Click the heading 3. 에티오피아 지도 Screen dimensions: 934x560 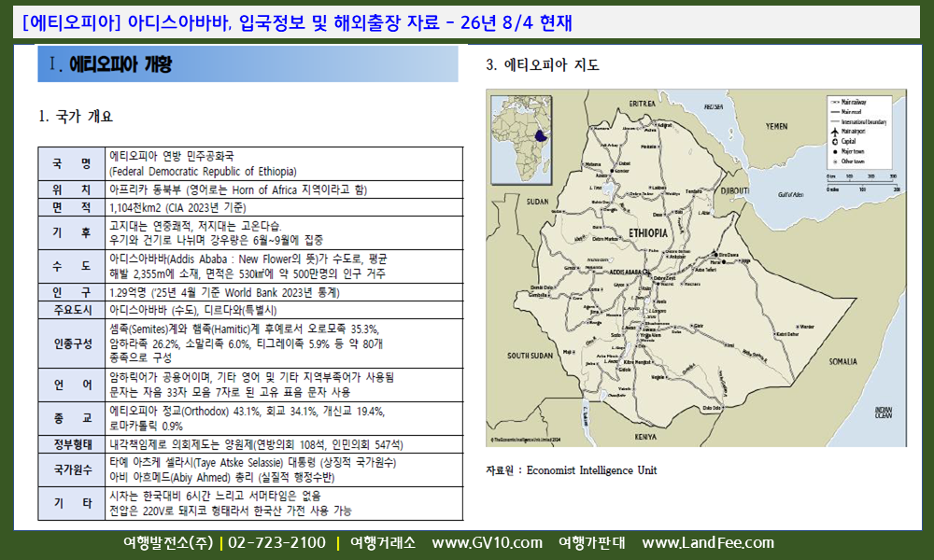[x=542, y=65]
